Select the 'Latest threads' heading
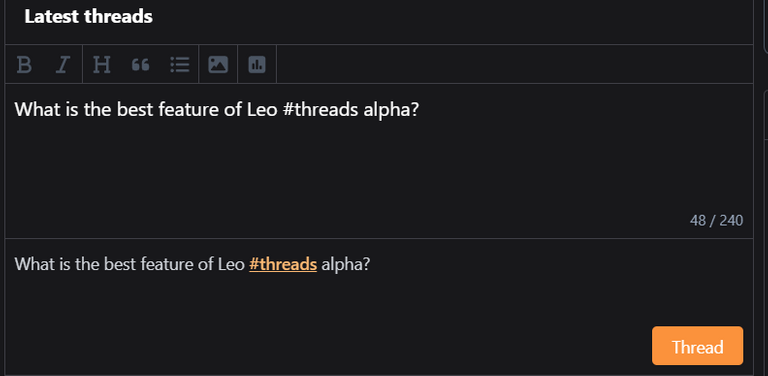Screen dimensions: 768x376 tap(89, 17)
